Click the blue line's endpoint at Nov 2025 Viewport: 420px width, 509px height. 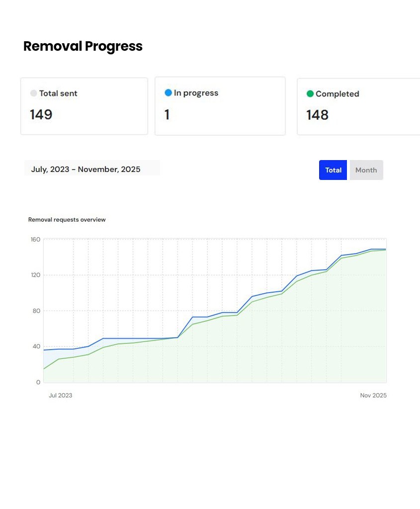click(x=386, y=250)
